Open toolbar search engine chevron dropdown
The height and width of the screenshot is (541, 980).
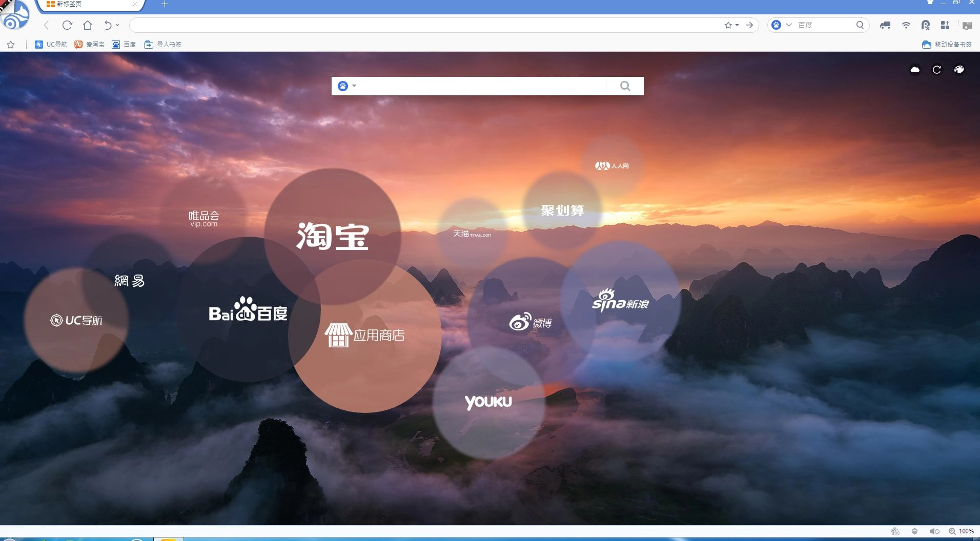(x=789, y=25)
